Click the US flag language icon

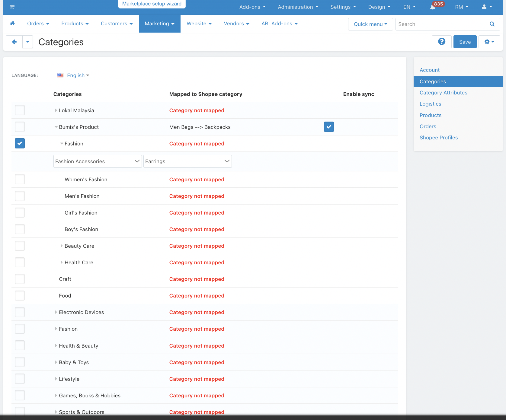[x=60, y=75]
